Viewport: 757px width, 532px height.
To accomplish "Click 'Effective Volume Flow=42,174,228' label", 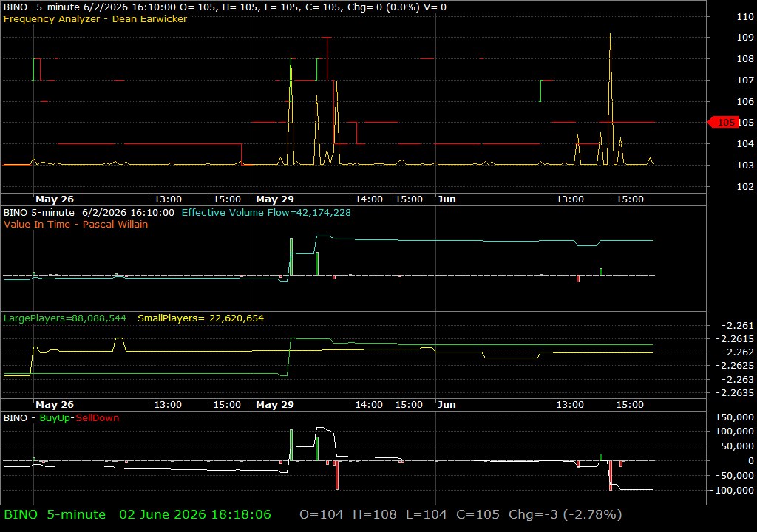I will coord(266,212).
